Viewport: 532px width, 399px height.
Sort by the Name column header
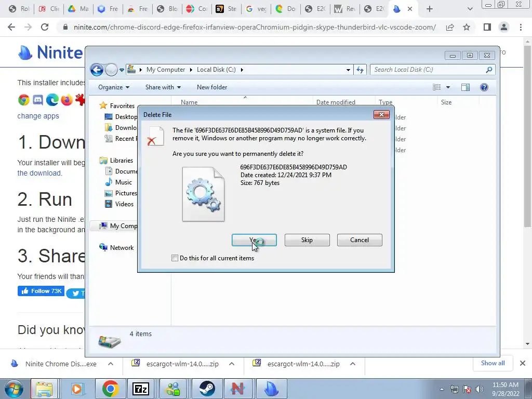coord(242,102)
